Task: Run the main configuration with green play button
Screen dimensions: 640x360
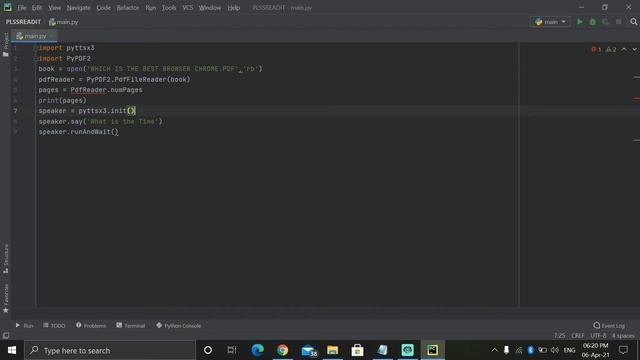Action: point(580,22)
